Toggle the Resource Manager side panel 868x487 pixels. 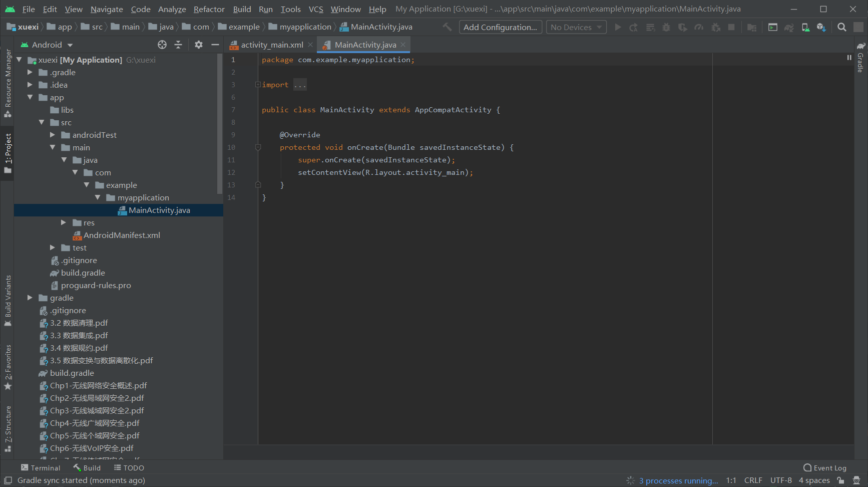pyautogui.click(x=8, y=83)
